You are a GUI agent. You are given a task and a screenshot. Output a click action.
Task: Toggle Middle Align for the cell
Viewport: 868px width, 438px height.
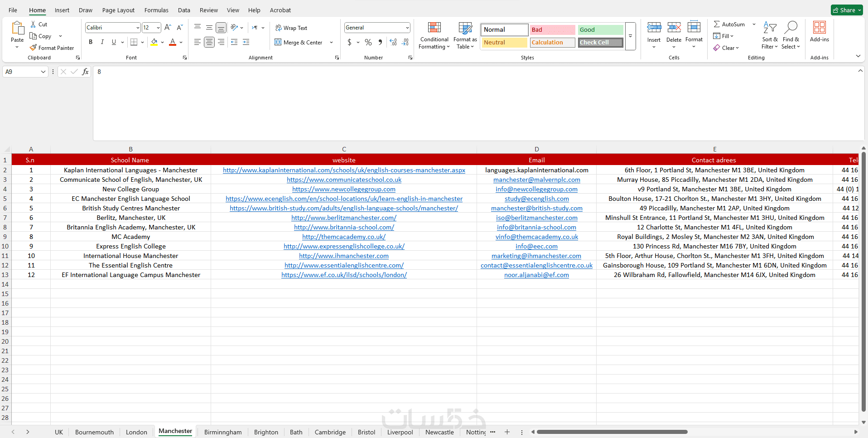coord(209,28)
